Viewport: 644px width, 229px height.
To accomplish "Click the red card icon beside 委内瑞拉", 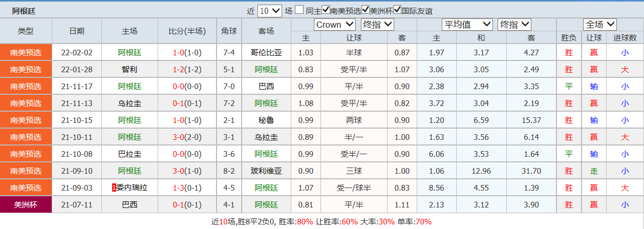I will pos(114,188).
